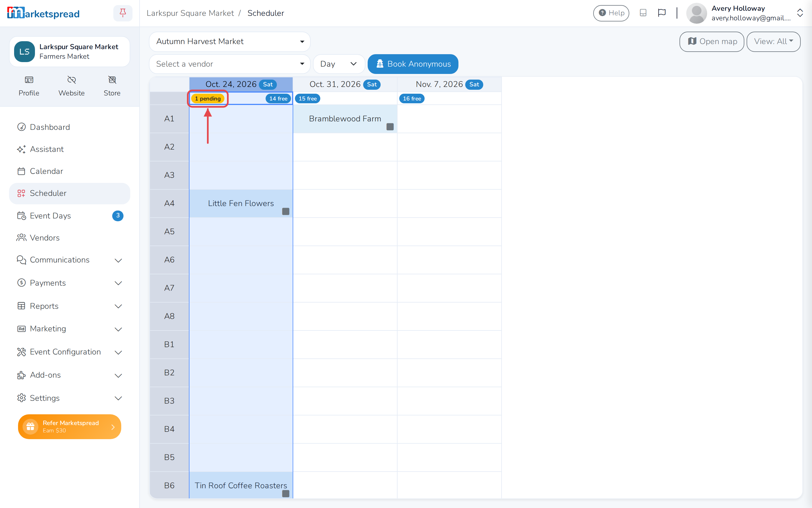Open Event Days in the sidebar
812x508 pixels.
coord(69,216)
